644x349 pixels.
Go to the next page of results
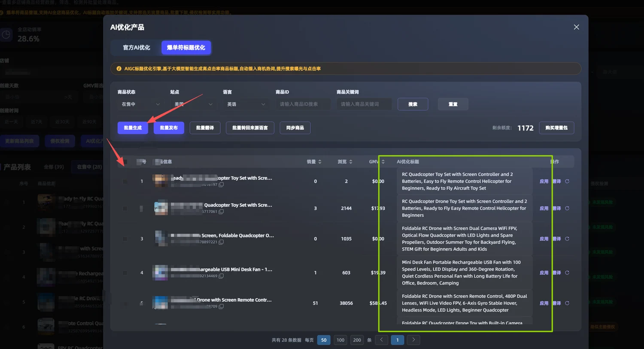(413, 340)
